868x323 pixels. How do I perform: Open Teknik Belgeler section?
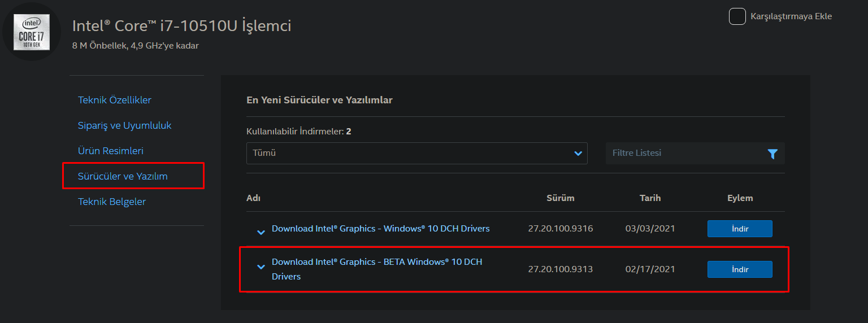(x=112, y=202)
